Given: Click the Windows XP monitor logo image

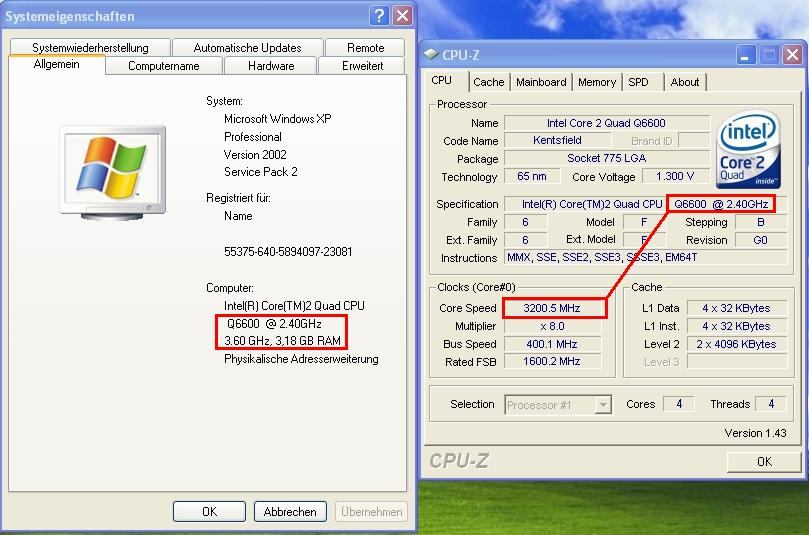Looking at the screenshot, I should (x=112, y=173).
